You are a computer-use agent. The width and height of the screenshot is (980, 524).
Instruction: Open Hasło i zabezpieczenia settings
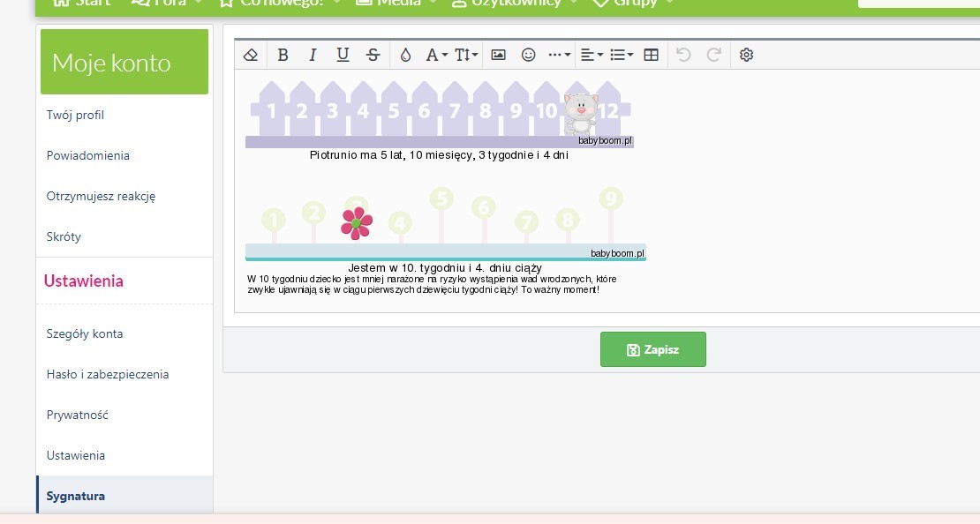pyautogui.click(x=107, y=374)
